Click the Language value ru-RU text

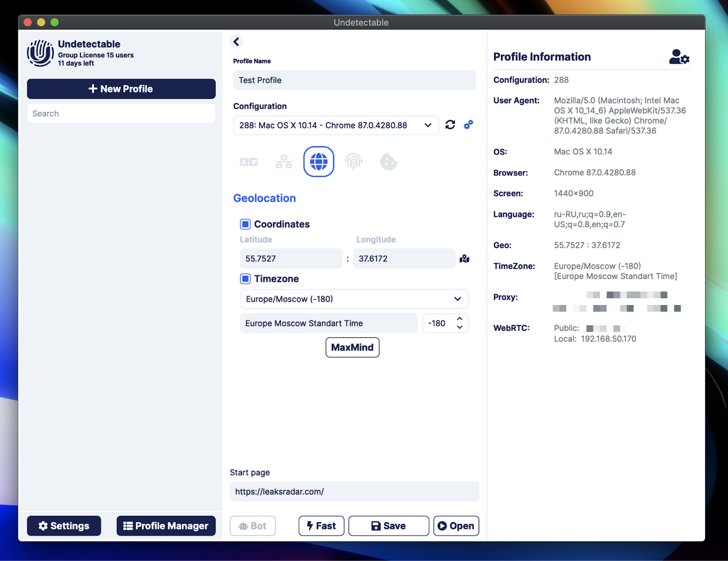click(590, 219)
